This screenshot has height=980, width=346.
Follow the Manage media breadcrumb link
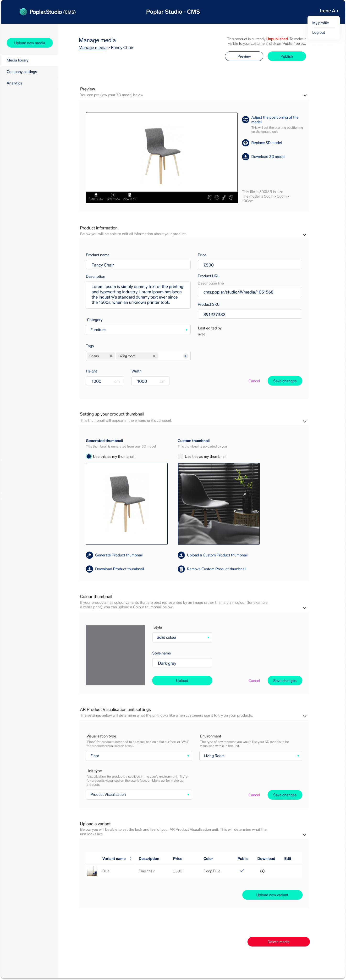click(92, 48)
